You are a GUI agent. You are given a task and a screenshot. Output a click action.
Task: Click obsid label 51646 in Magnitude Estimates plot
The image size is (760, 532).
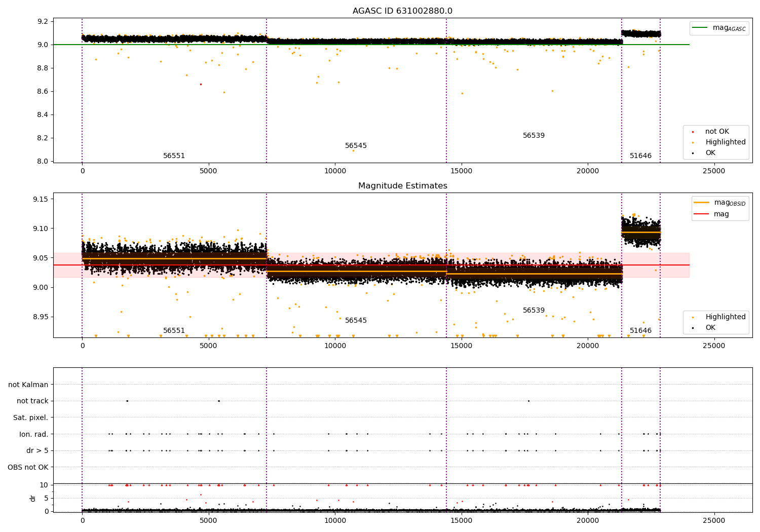640,331
